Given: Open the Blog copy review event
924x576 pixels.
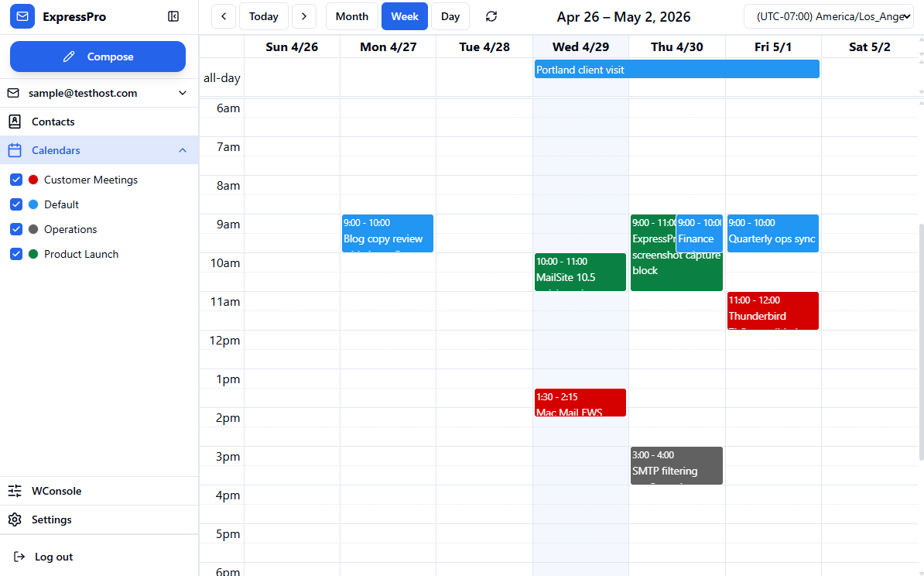Looking at the screenshot, I should click(x=388, y=234).
